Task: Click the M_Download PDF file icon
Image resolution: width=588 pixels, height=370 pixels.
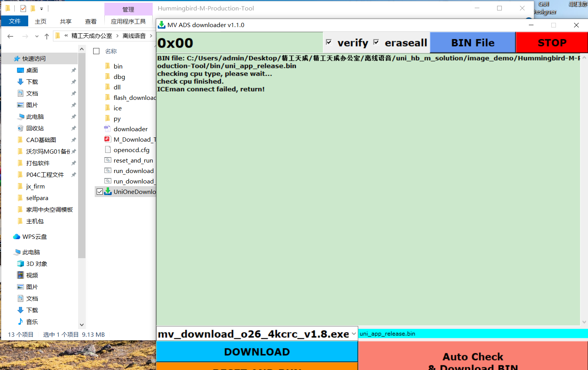Action: (x=107, y=139)
